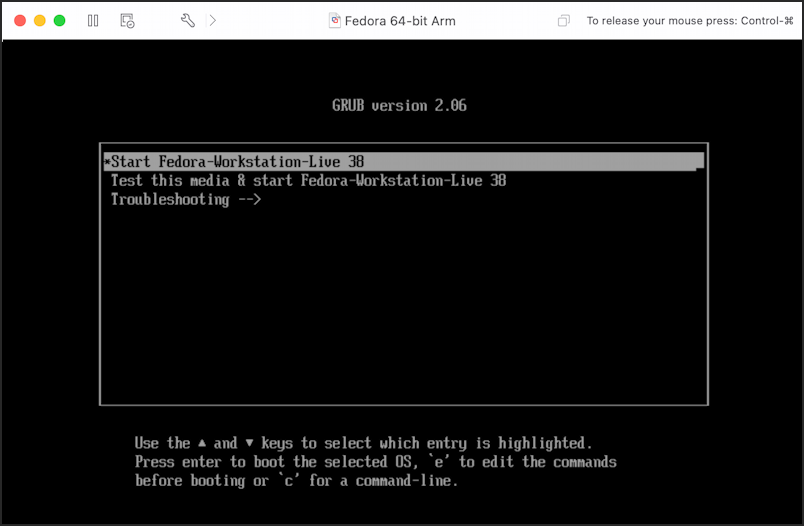Viewport: 804px width, 526px height.
Task: Maximize the window with green button
Action: [x=59, y=21]
